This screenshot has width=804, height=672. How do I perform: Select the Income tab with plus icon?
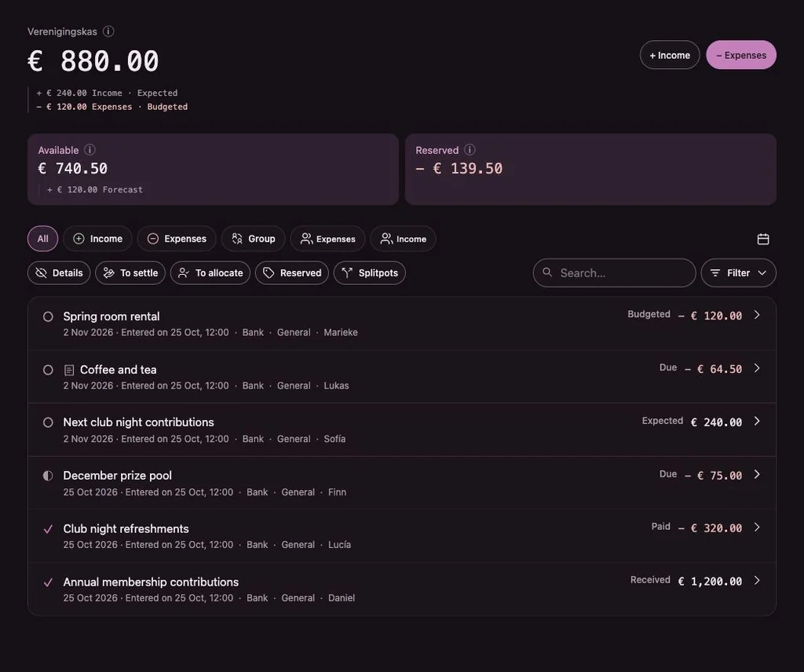click(x=97, y=239)
